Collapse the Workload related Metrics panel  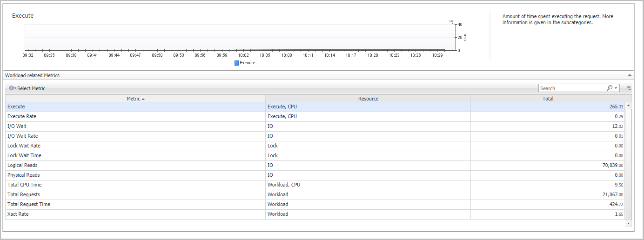[630, 75]
